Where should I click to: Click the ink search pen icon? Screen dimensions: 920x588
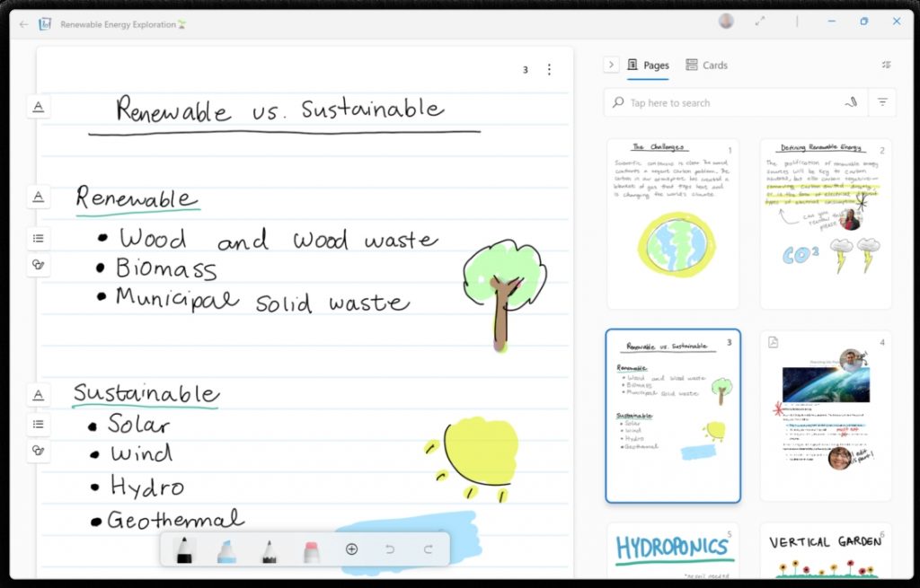coord(851,102)
